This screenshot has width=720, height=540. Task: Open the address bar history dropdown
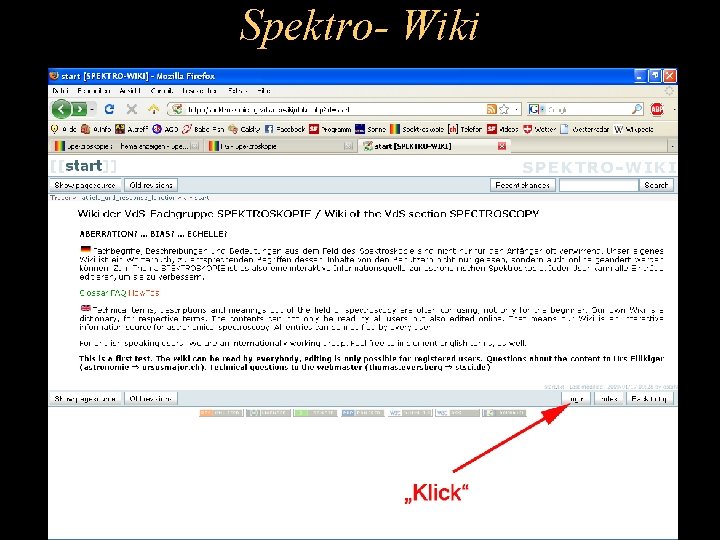point(516,109)
